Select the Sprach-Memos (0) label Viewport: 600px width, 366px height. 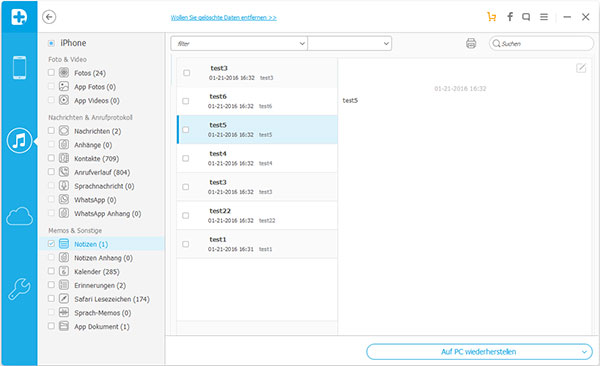(x=103, y=313)
